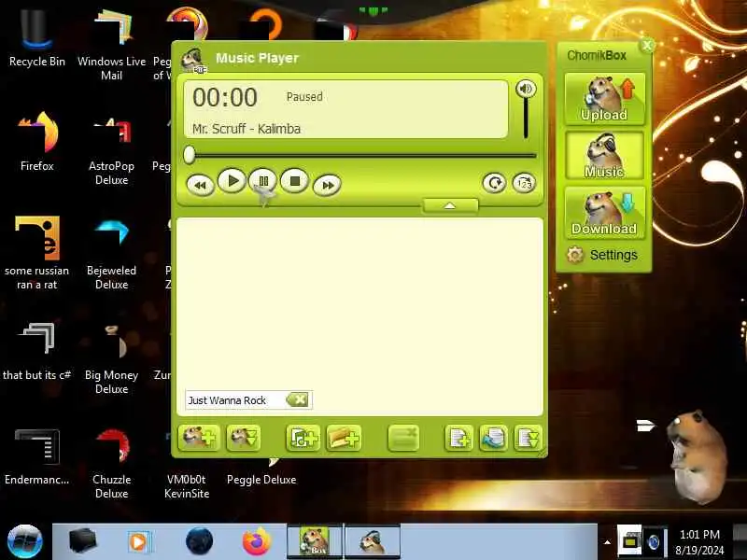Open Peggle Deluxe desktop icon
This screenshot has height=560, width=747.
261,479
